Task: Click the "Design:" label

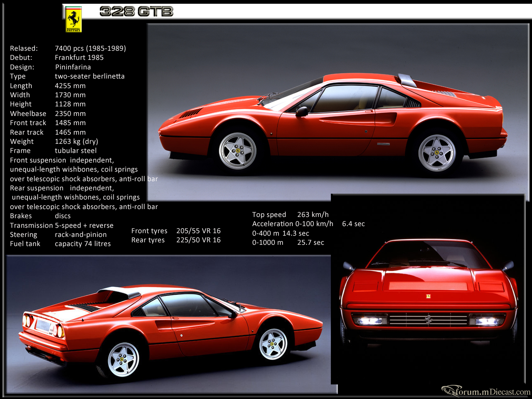Action: pyautogui.click(x=22, y=67)
